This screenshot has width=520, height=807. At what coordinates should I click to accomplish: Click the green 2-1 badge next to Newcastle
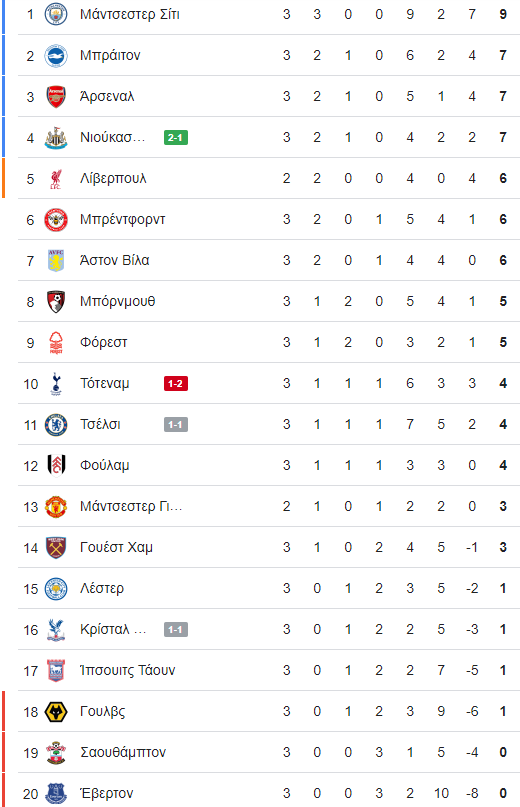176,137
